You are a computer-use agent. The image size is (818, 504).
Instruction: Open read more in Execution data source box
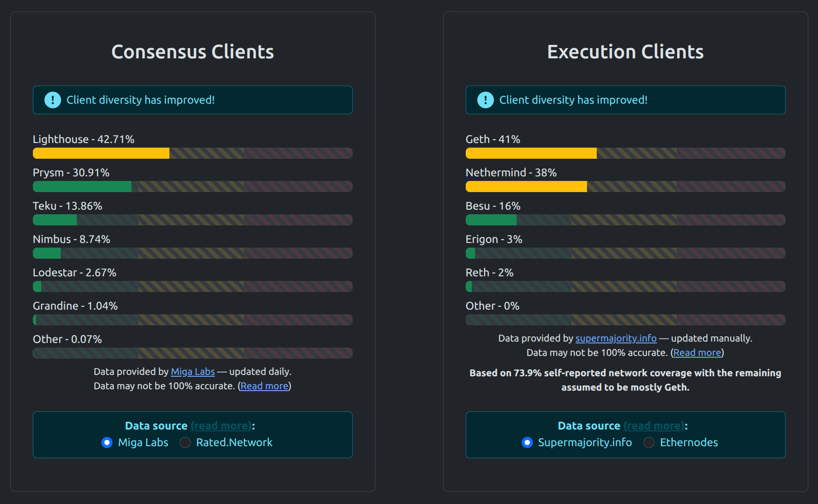point(654,426)
